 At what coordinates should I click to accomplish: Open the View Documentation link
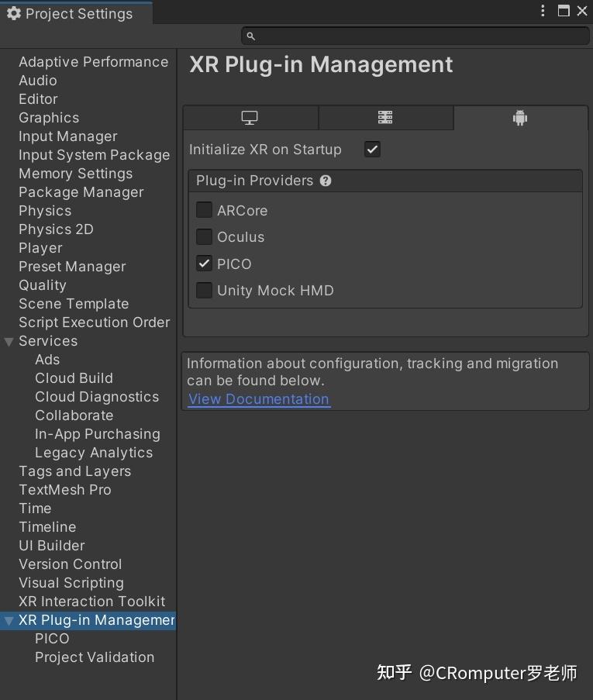pyautogui.click(x=259, y=399)
